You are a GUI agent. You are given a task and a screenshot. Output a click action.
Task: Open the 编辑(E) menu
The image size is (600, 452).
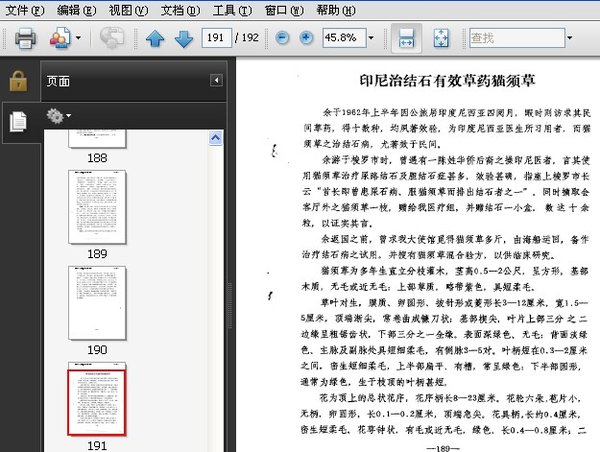tap(76, 10)
